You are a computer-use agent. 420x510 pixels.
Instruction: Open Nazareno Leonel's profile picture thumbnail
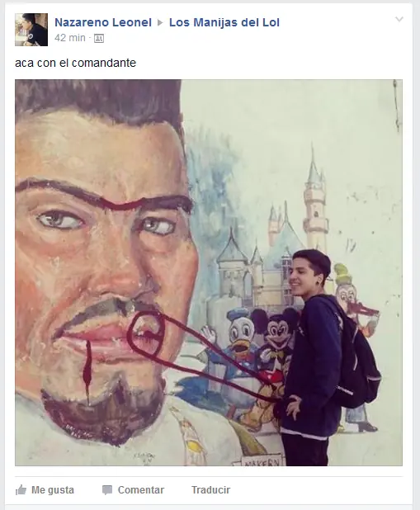[x=31, y=30]
